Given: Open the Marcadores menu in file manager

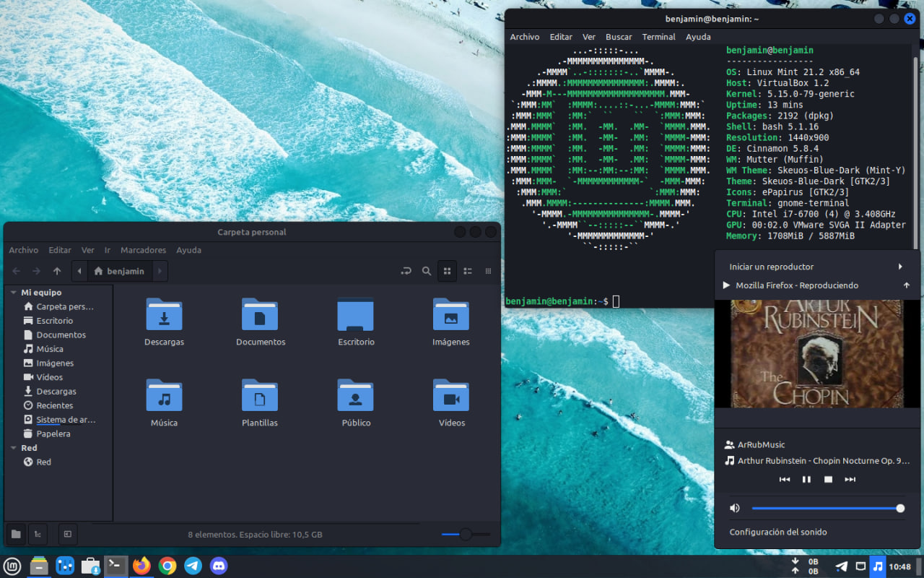Looking at the screenshot, I should [x=143, y=250].
